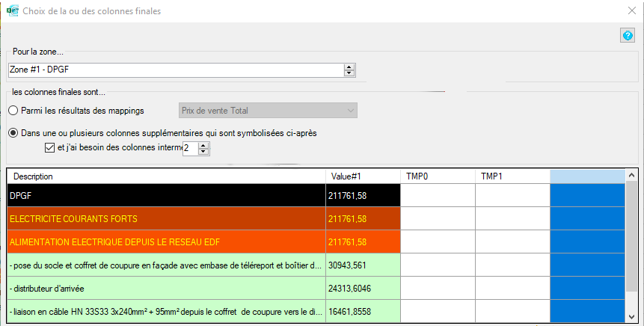Open help via the blue question icon
Image resolution: width=644 pixels, height=326 pixels.
[628, 36]
